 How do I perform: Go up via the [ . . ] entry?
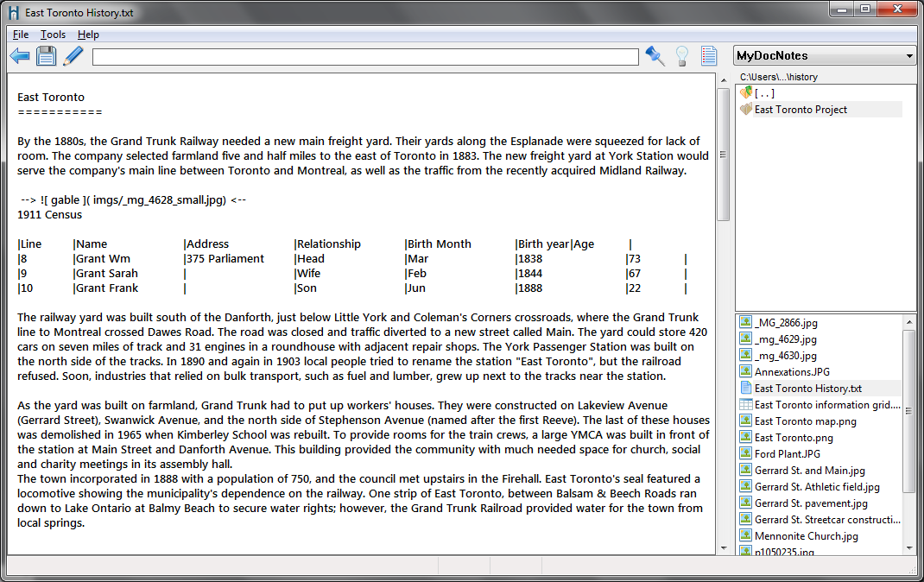764,93
